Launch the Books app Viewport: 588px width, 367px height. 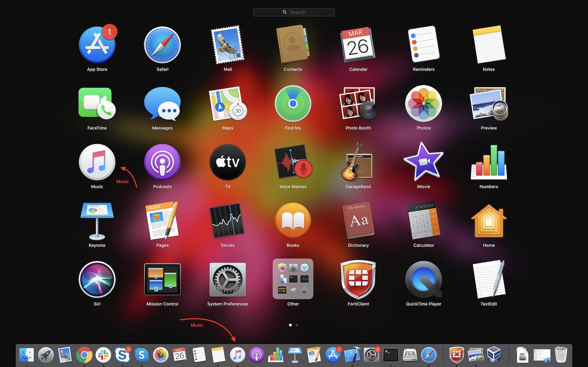point(293,221)
